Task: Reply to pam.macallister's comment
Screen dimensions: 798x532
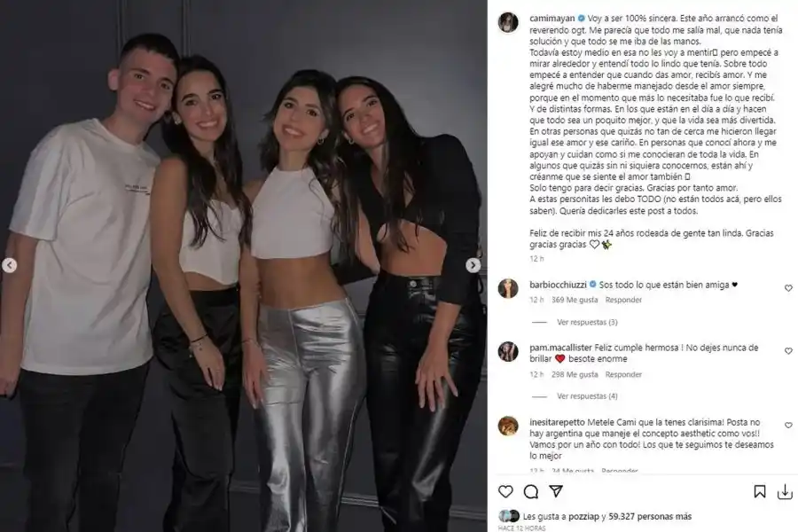Action: (x=623, y=374)
